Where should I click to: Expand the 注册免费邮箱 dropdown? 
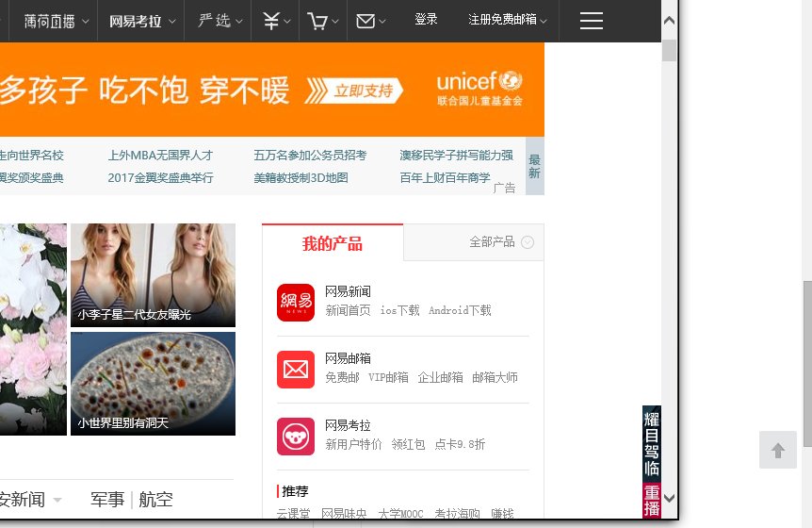pos(544,22)
